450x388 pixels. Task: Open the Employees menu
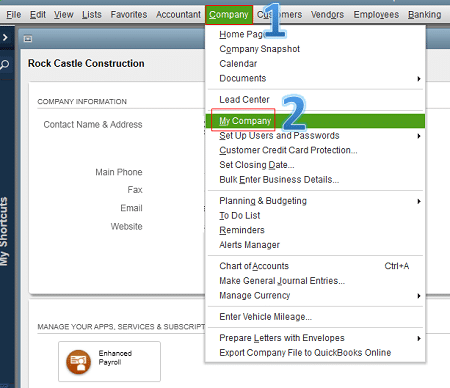tap(376, 15)
